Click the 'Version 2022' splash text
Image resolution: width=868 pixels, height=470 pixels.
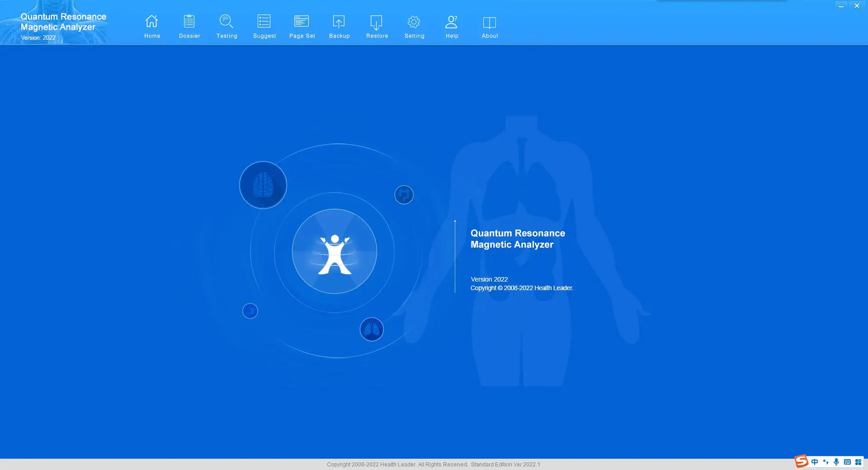(x=489, y=279)
